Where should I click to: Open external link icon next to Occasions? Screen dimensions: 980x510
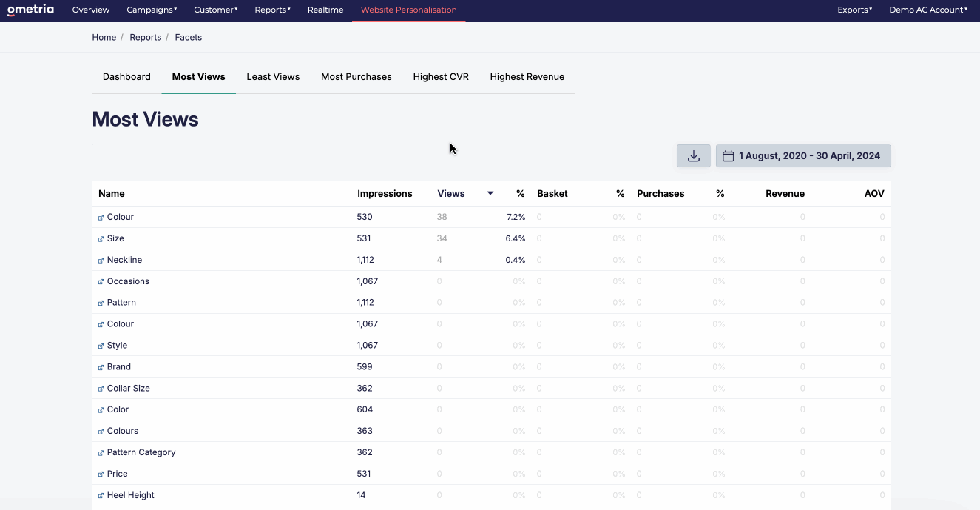pyautogui.click(x=101, y=282)
